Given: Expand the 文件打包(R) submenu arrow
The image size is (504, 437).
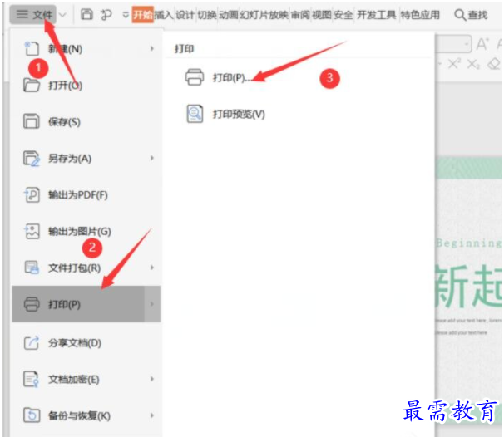Looking at the screenshot, I should coord(152,268).
